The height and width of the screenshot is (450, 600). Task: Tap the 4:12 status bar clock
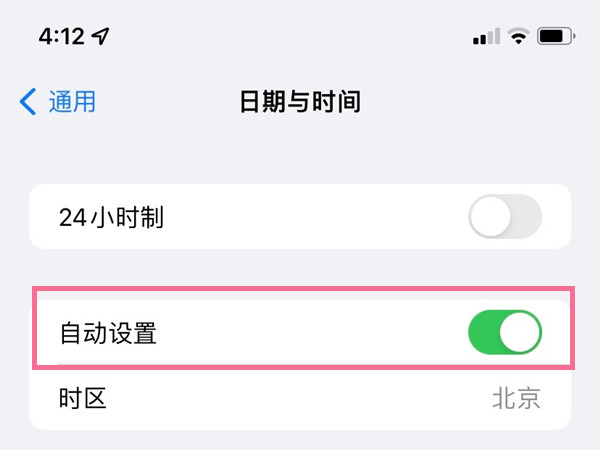click(61, 37)
